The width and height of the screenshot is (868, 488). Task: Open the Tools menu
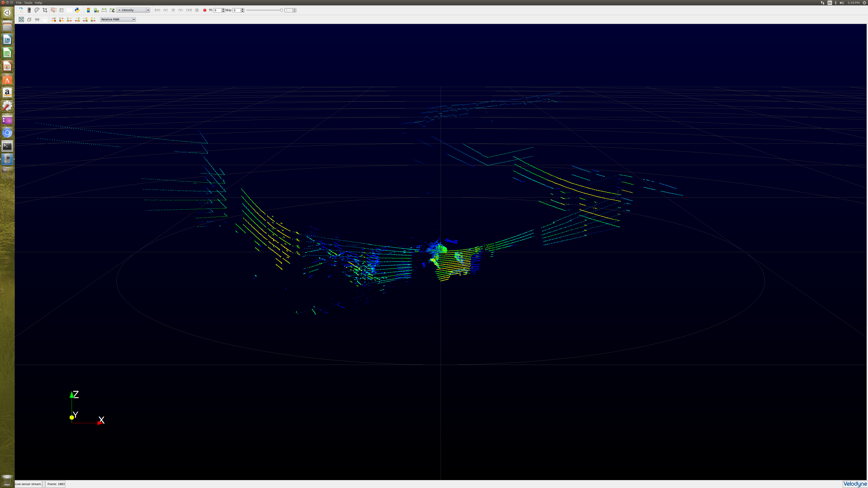click(28, 2)
